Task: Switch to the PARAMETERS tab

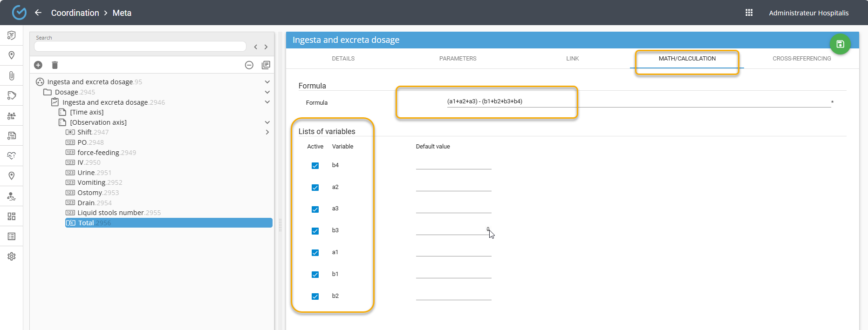Action: [458, 59]
